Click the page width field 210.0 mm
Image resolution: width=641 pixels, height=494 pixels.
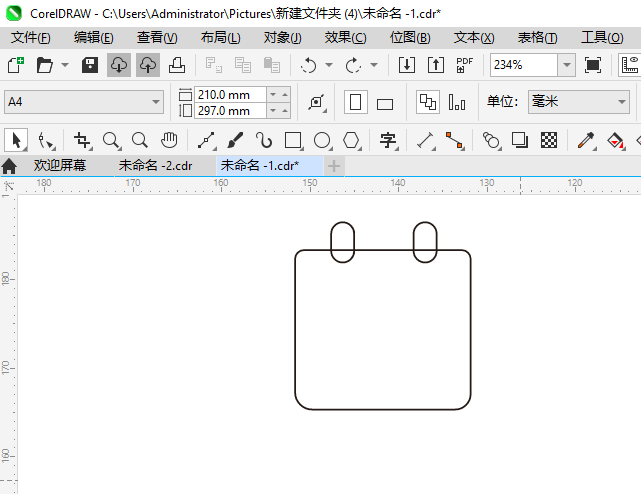(230, 94)
